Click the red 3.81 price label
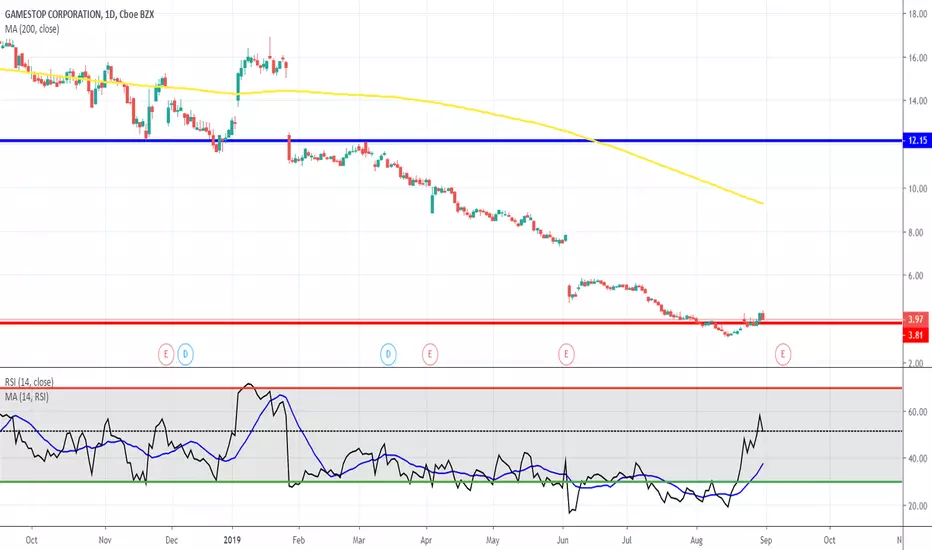Image resolution: width=932 pixels, height=550 pixels. coord(915,335)
